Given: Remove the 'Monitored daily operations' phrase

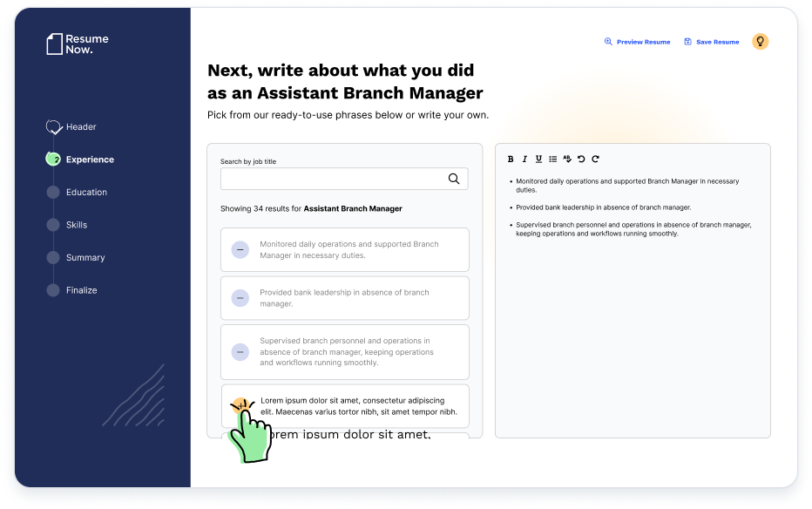Looking at the screenshot, I should click(240, 250).
